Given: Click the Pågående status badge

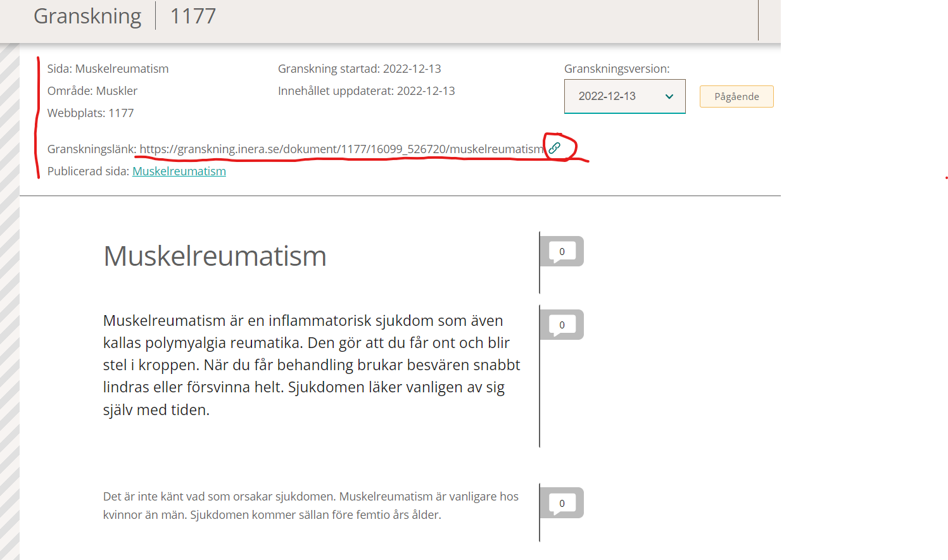Looking at the screenshot, I should coord(736,97).
